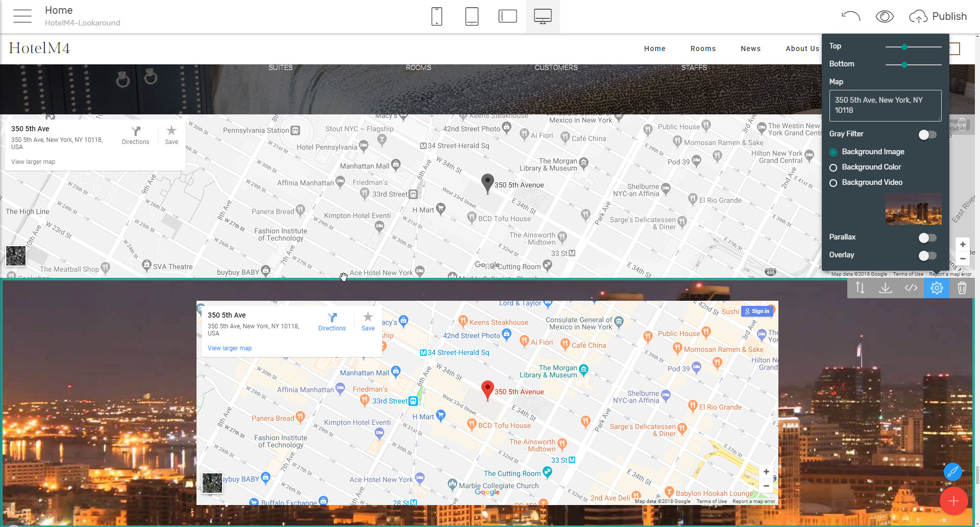Click Terms of Use link in lower map

(712, 501)
